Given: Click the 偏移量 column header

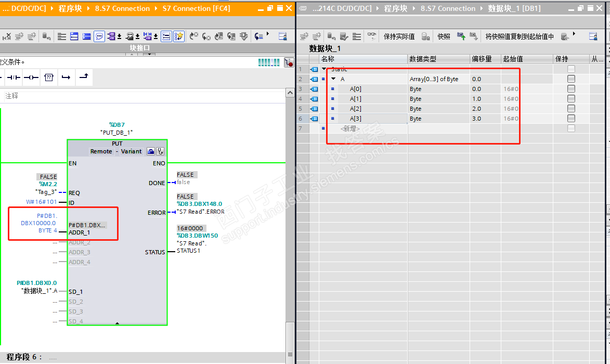Looking at the screenshot, I should click(x=485, y=59).
